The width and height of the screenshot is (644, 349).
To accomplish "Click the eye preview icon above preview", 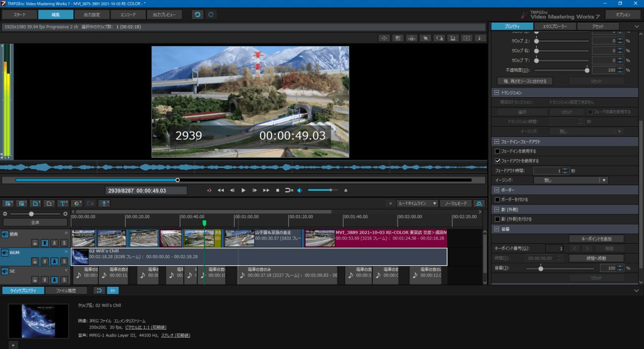I will point(440,38).
